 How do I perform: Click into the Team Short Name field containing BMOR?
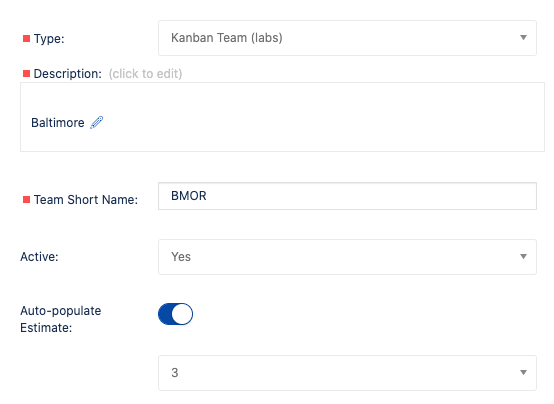point(347,196)
